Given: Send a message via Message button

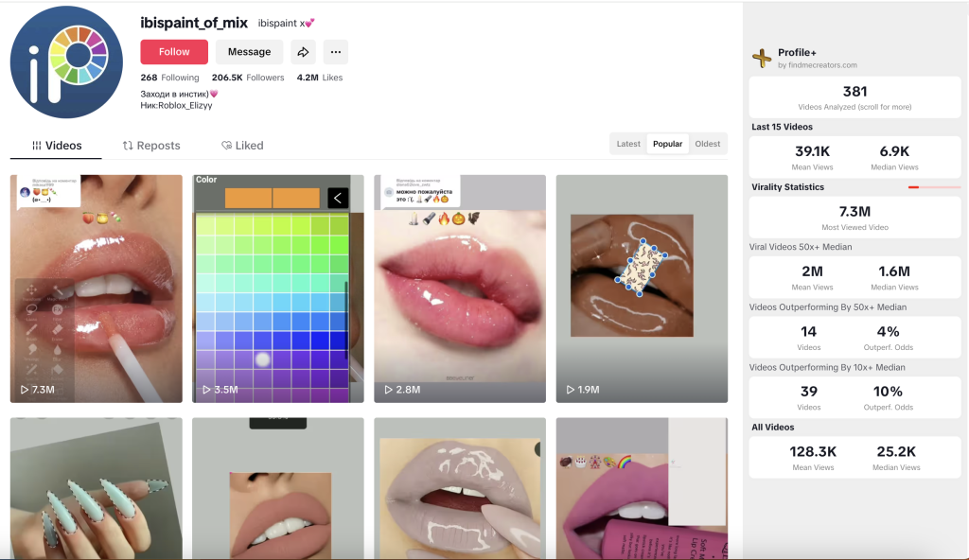Looking at the screenshot, I should (x=249, y=52).
